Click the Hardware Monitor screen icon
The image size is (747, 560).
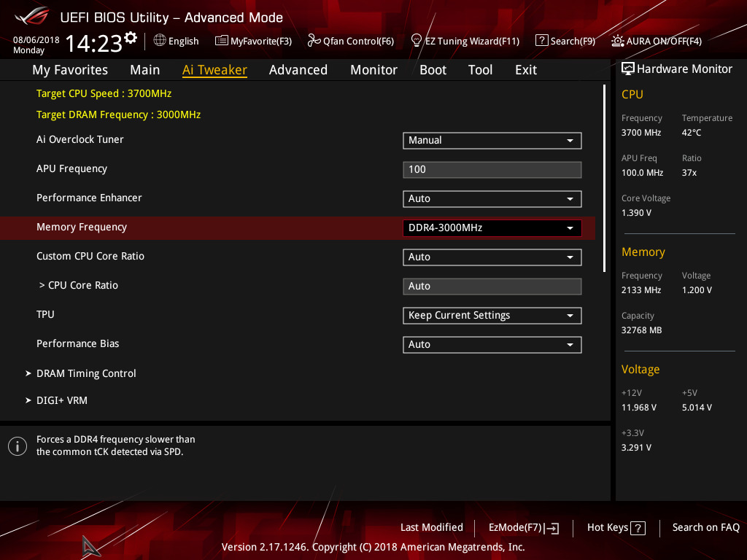pos(628,69)
